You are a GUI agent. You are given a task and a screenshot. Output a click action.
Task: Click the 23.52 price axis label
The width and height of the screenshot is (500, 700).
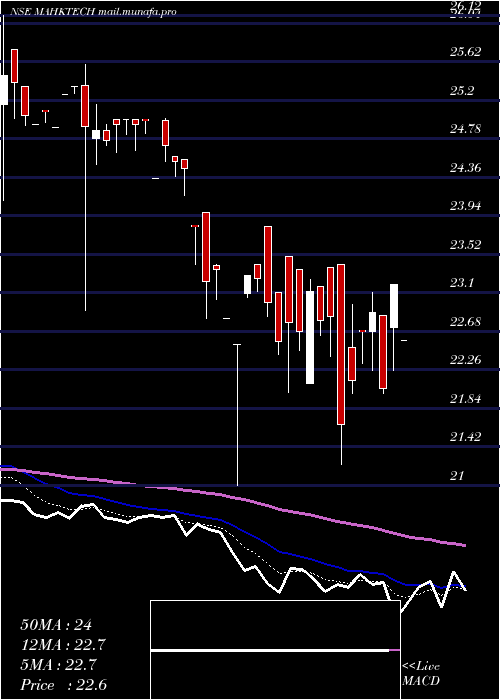[x=466, y=245]
